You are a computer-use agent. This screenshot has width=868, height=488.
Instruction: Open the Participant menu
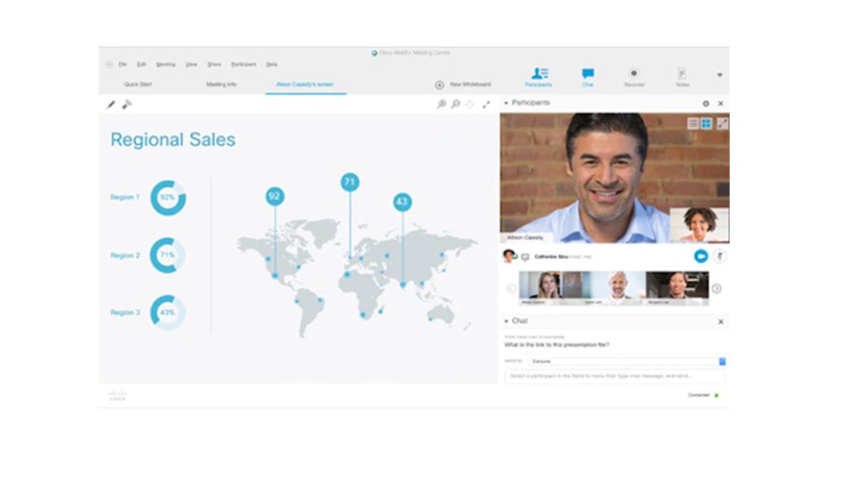click(x=243, y=64)
